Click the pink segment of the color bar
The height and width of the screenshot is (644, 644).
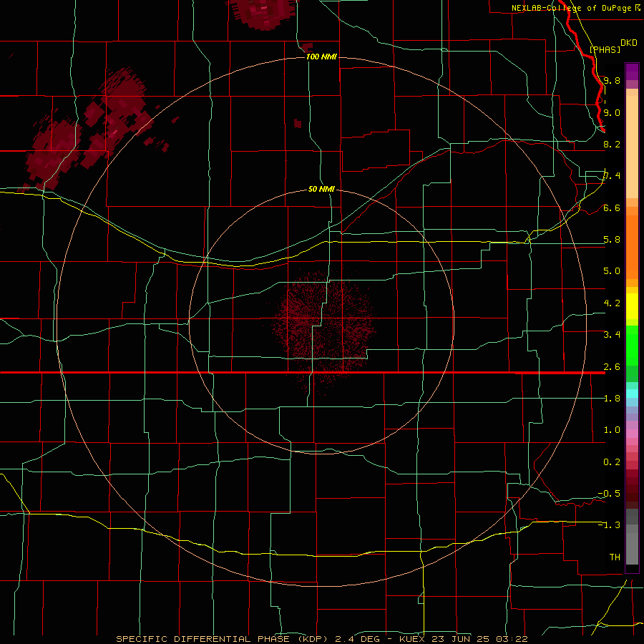[632, 434]
